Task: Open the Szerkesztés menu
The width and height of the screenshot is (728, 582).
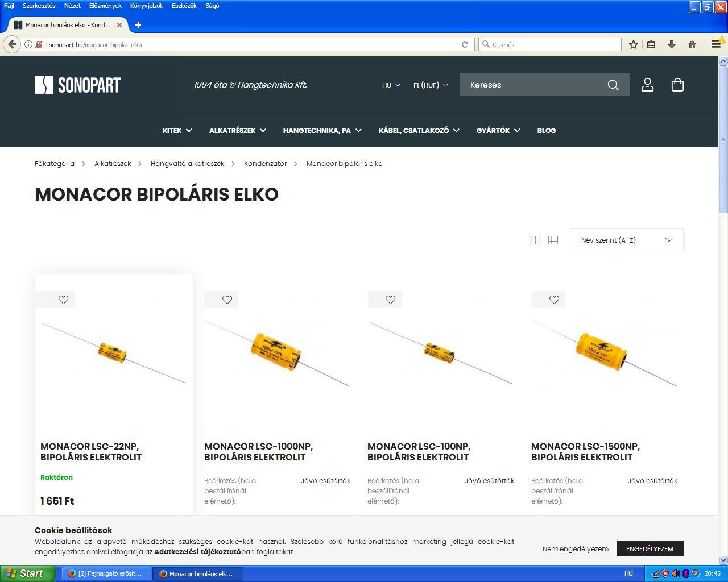Action: [x=39, y=6]
